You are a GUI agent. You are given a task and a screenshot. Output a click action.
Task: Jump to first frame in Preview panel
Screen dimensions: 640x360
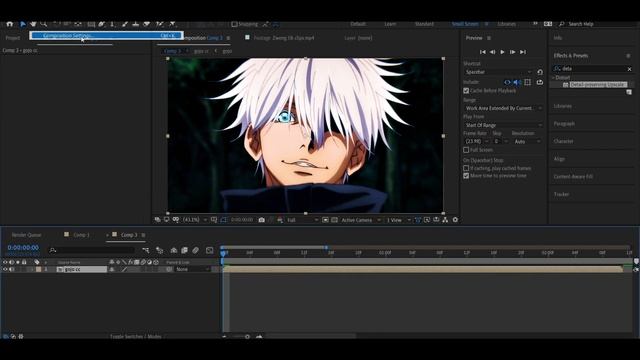click(483, 52)
